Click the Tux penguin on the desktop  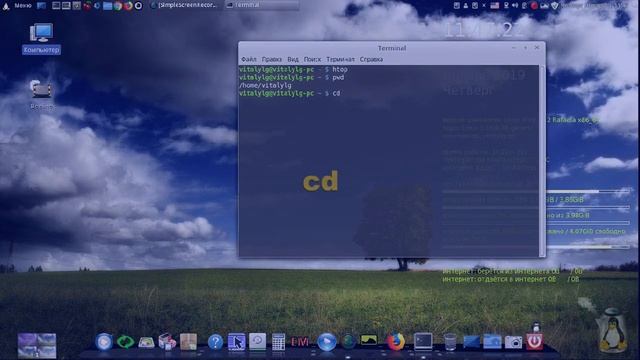[612, 331]
